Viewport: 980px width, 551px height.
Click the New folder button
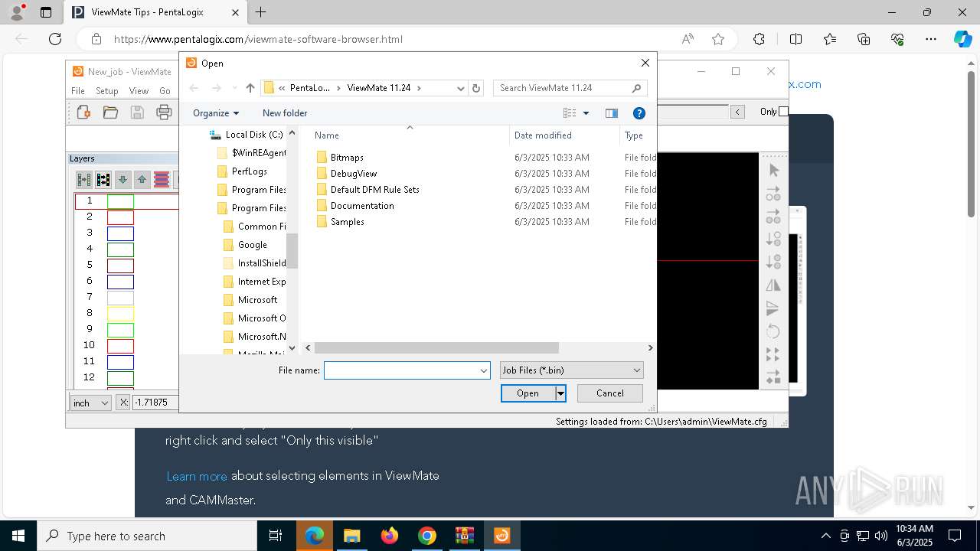point(285,113)
